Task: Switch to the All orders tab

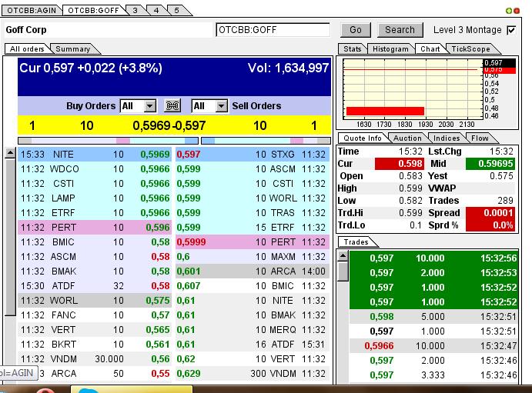Action: 27,48
